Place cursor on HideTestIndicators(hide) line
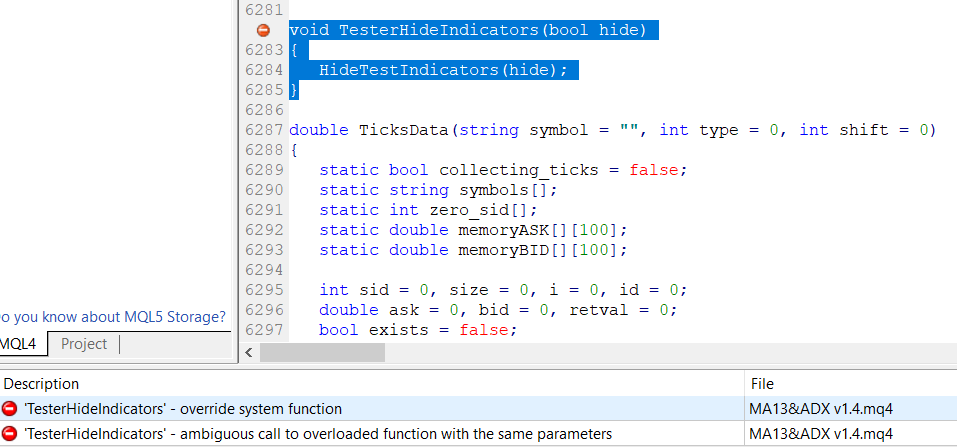Screen dimensions: 957x447 click(x=443, y=70)
